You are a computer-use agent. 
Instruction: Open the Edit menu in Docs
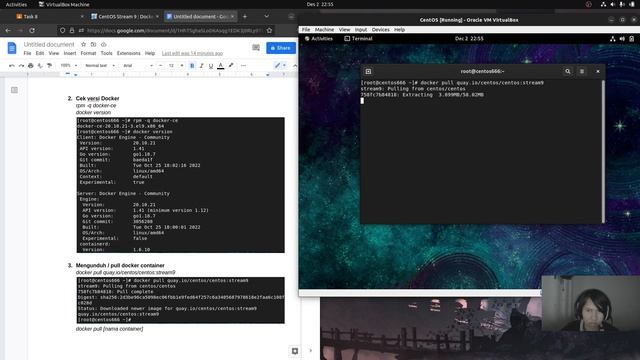coord(40,53)
